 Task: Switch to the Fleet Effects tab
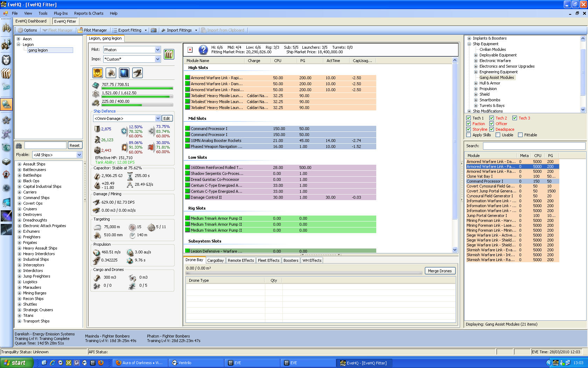click(x=268, y=260)
